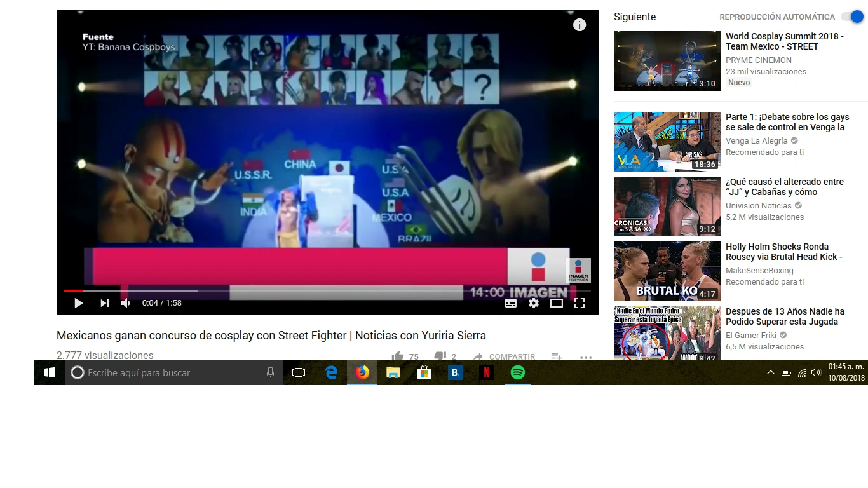Open '¿Qué causó el altercado' video link
The height and width of the screenshot is (488, 868).
point(785,187)
